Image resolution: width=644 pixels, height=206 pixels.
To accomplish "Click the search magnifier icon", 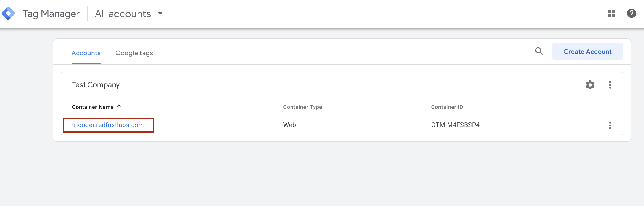I will [x=539, y=51].
